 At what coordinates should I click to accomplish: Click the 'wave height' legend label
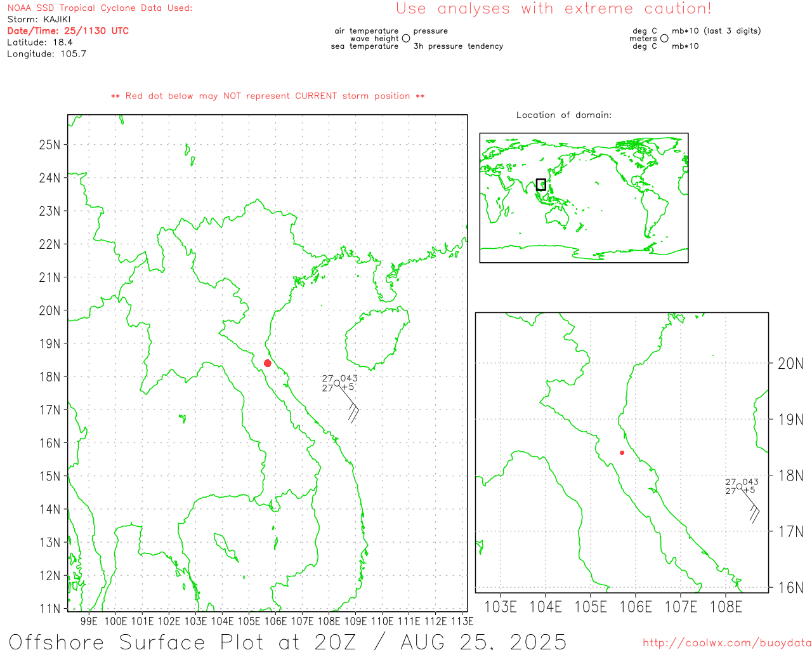tap(374, 38)
